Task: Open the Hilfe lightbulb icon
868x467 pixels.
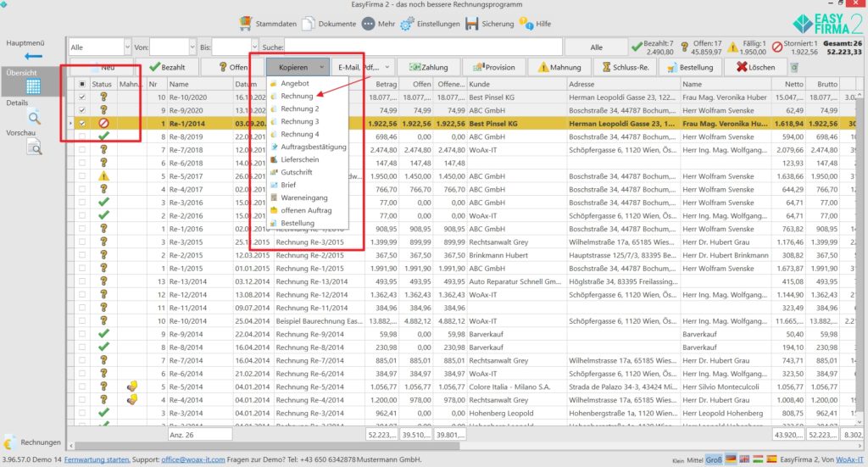Action: point(526,23)
